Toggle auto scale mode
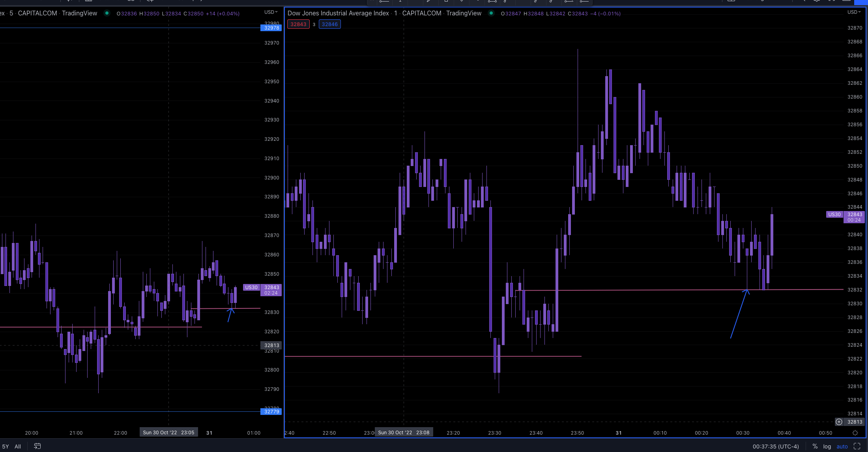This screenshot has width=868, height=452. click(x=842, y=446)
